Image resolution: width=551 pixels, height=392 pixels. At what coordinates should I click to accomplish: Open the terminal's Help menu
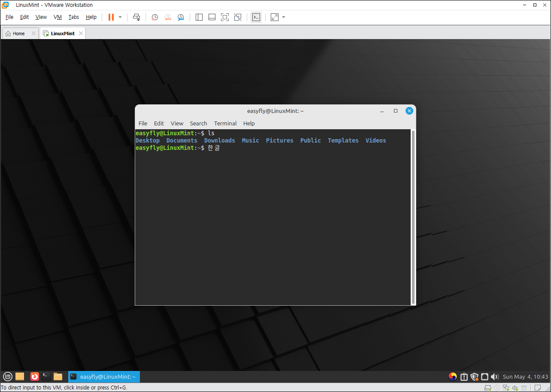[249, 123]
